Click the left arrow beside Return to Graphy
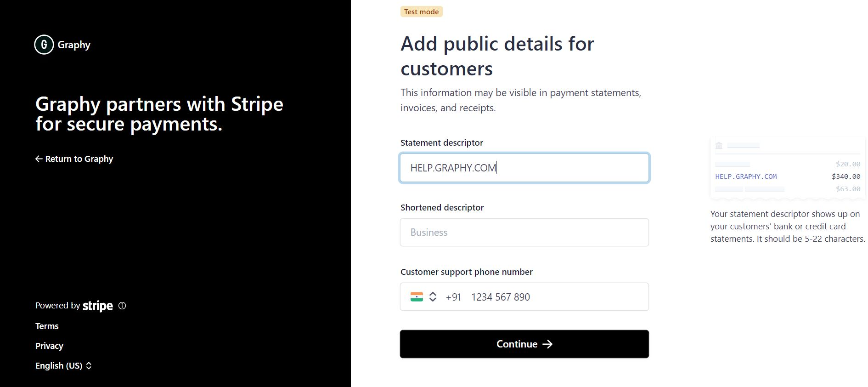 coord(39,159)
